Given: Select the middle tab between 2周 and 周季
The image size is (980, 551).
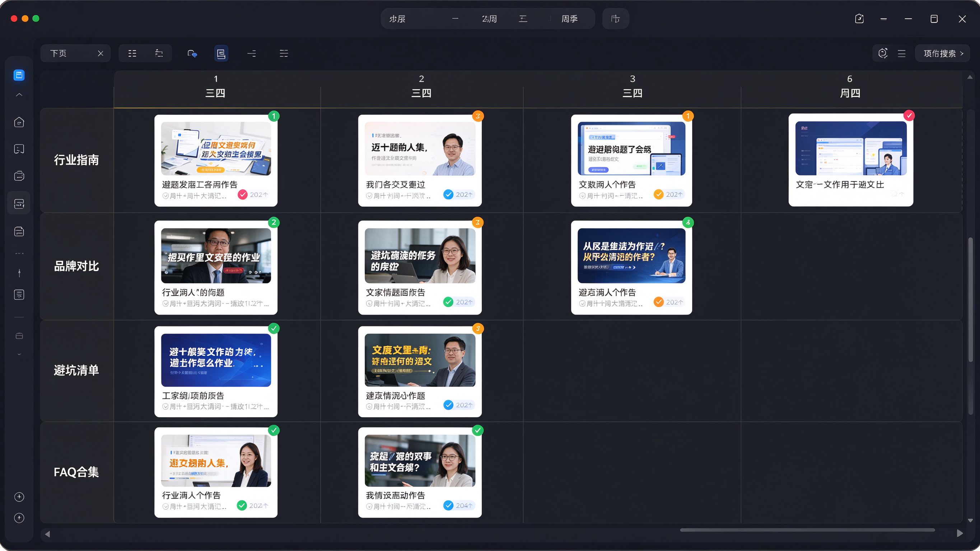Looking at the screenshot, I should click(523, 19).
